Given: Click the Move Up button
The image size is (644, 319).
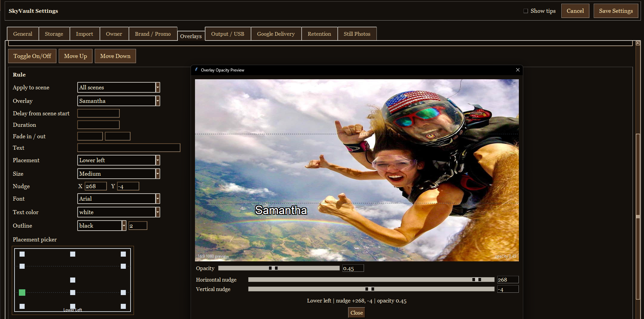Looking at the screenshot, I should [76, 56].
